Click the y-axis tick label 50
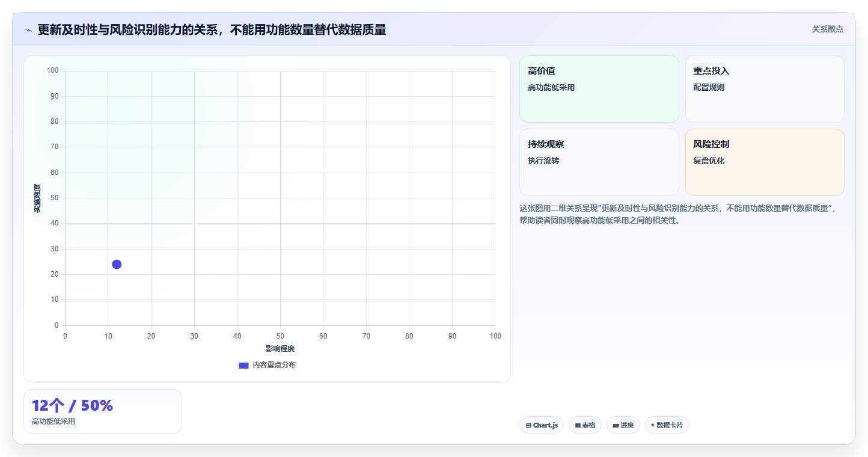This screenshot has height=457, width=868. tap(55, 198)
